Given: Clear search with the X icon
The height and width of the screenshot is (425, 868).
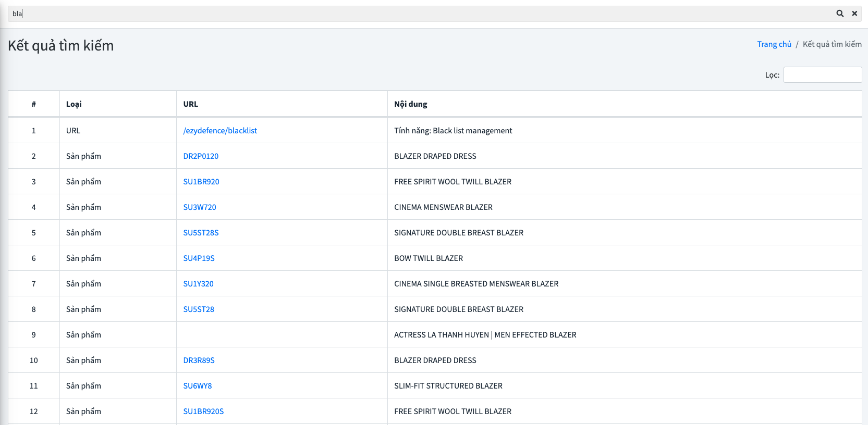Looking at the screenshot, I should click(854, 14).
